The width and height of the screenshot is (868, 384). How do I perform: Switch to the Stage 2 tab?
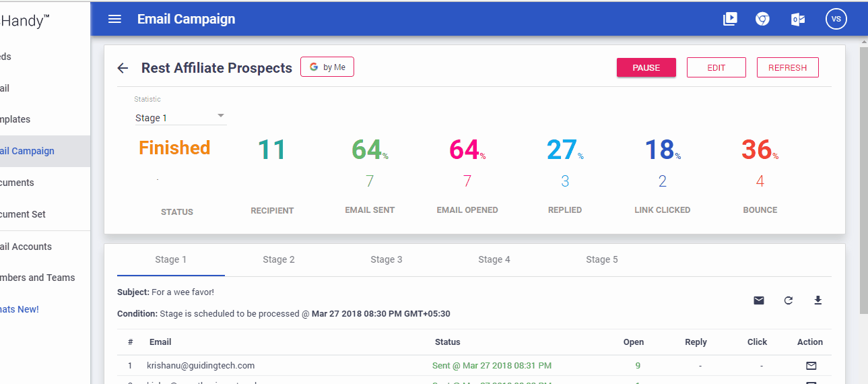tap(279, 260)
